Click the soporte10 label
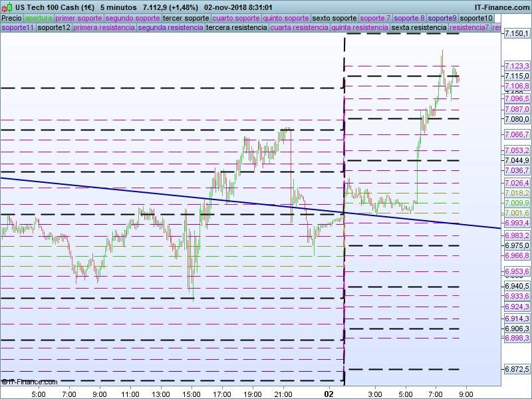532x399 pixels. 476,19
